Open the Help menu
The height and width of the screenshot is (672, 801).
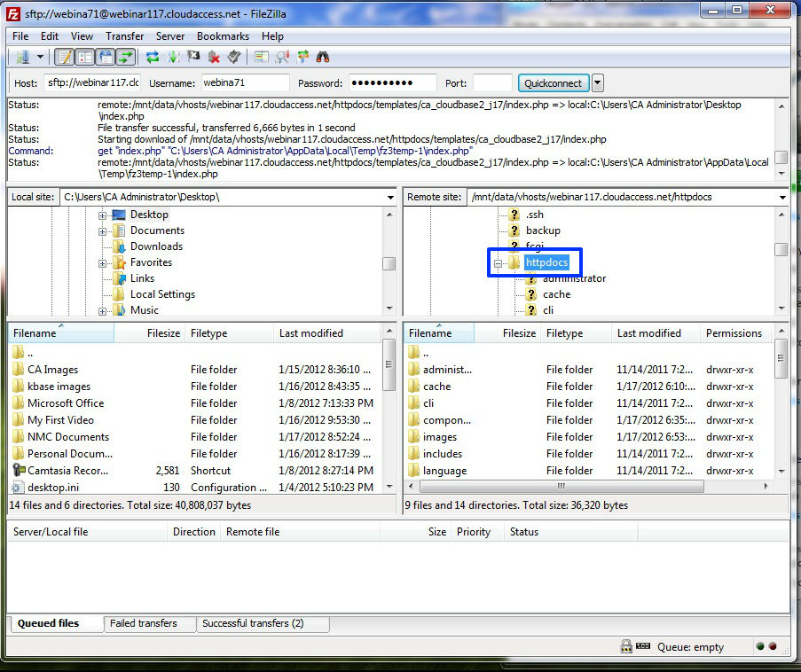(272, 36)
